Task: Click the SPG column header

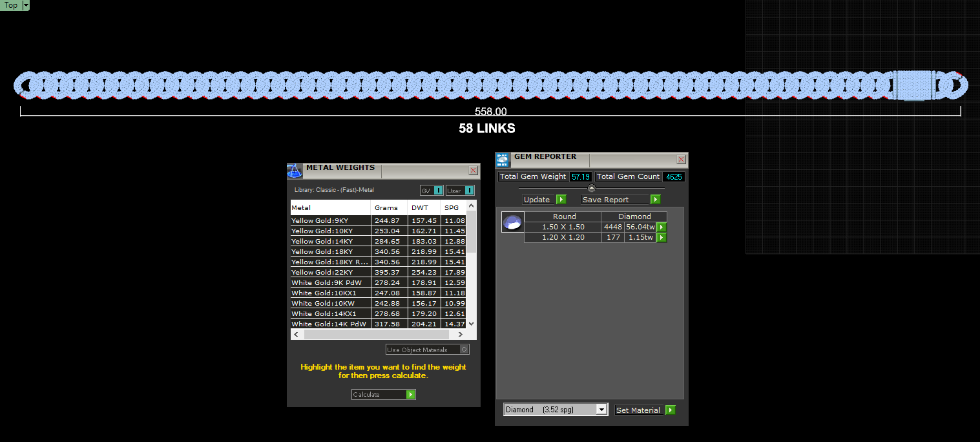Action: point(454,208)
